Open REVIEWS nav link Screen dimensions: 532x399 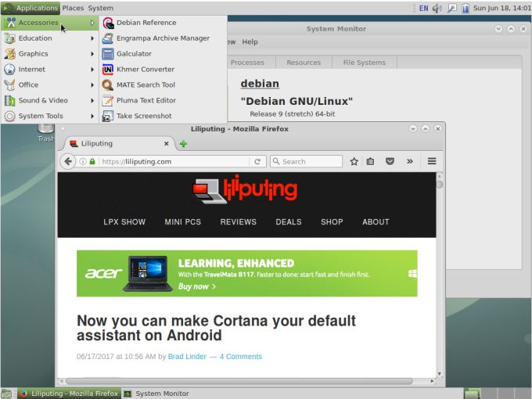(238, 222)
